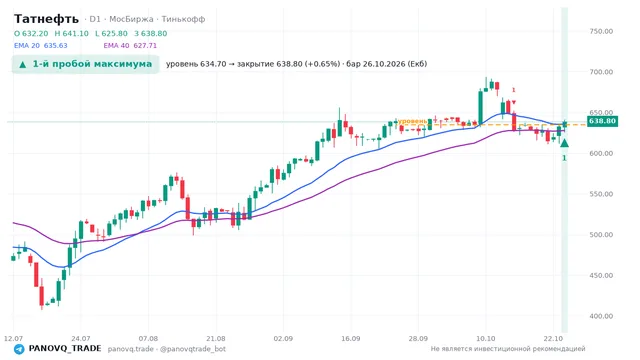Click the 'EMA 40 627.71' legend label
This screenshot has width=640, height=360.
tap(130, 46)
